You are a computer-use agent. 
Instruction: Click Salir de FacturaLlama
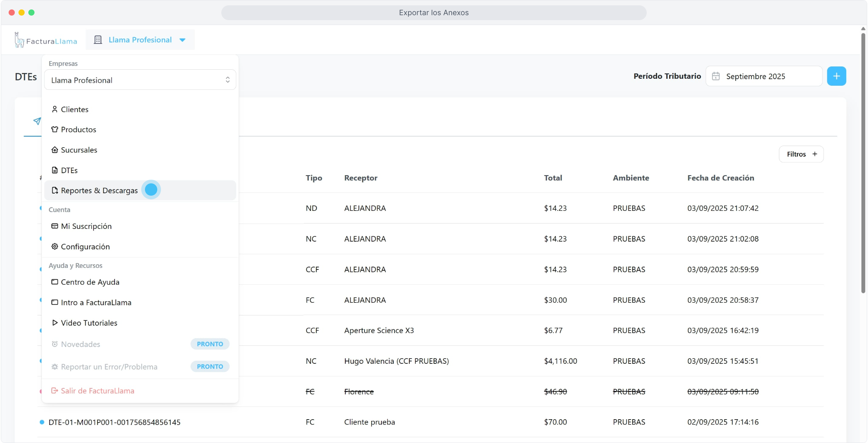[x=97, y=391]
